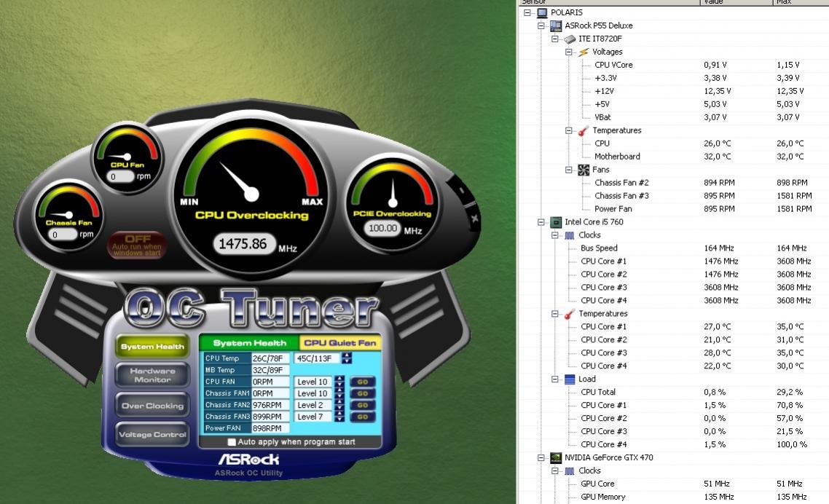This screenshot has width=829, height=504.
Task: Collapse Temperatures group under Intel Core i5 760
Action: pos(554,314)
